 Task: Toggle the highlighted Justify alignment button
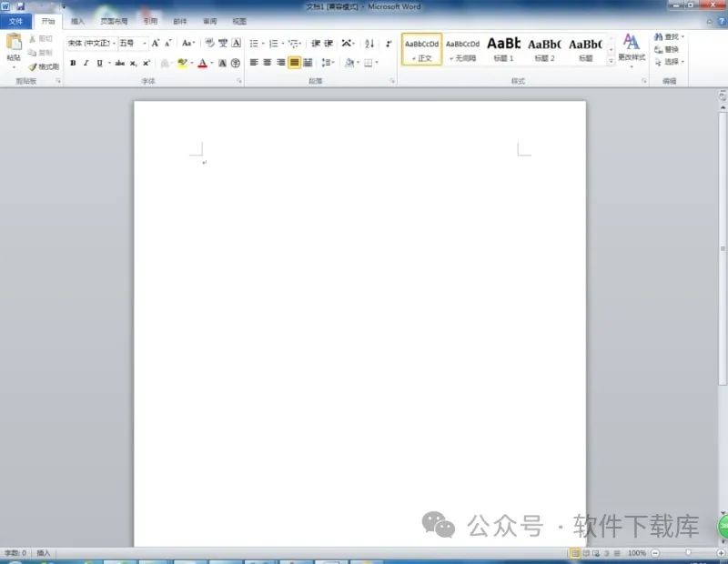(294, 62)
